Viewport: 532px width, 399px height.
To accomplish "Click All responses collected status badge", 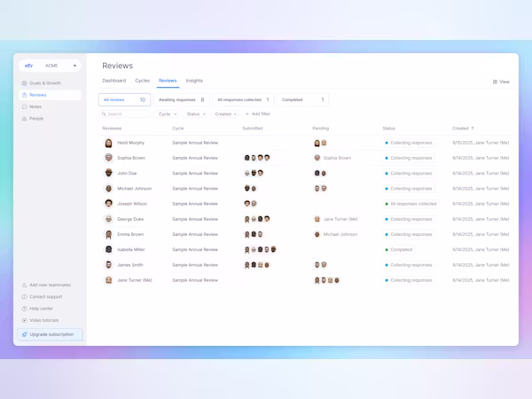I will pyautogui.click(x=411, y=204).
